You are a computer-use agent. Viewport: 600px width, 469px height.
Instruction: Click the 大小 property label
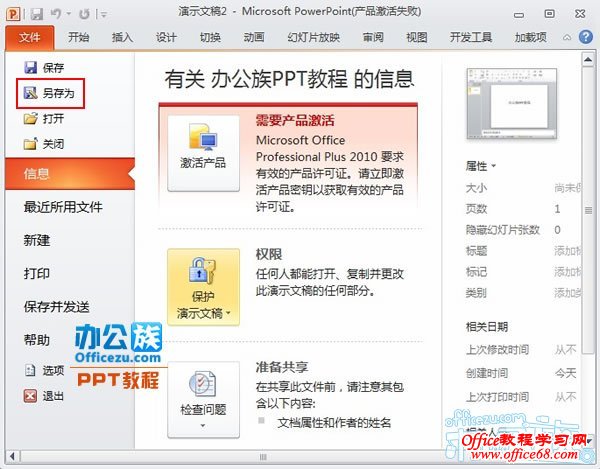click(x=476, y=188)
